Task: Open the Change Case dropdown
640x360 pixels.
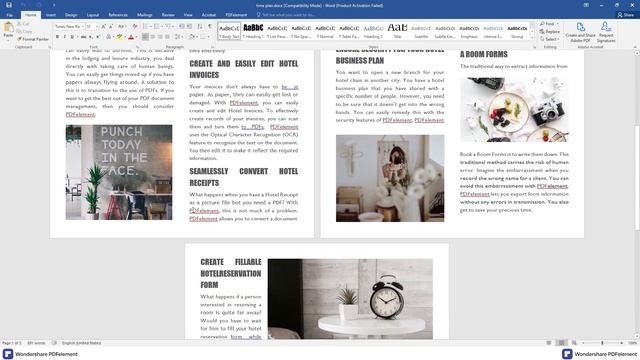Action: [122, 27]
